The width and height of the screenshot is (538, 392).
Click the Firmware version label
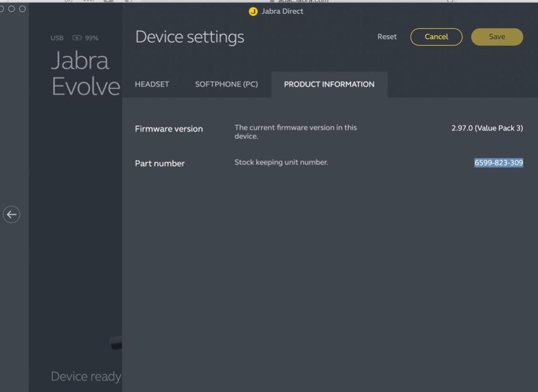(169, 129)
